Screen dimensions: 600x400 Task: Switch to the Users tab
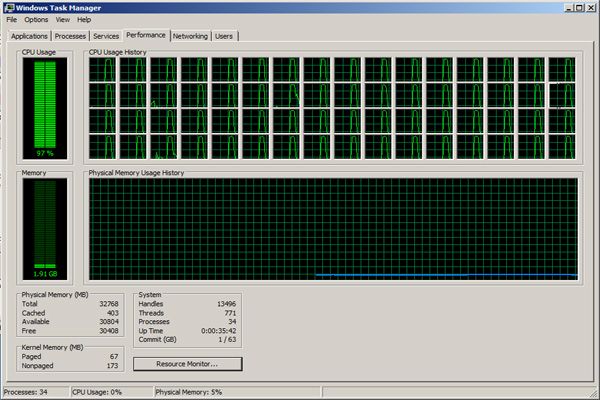[x=224, y=36]
